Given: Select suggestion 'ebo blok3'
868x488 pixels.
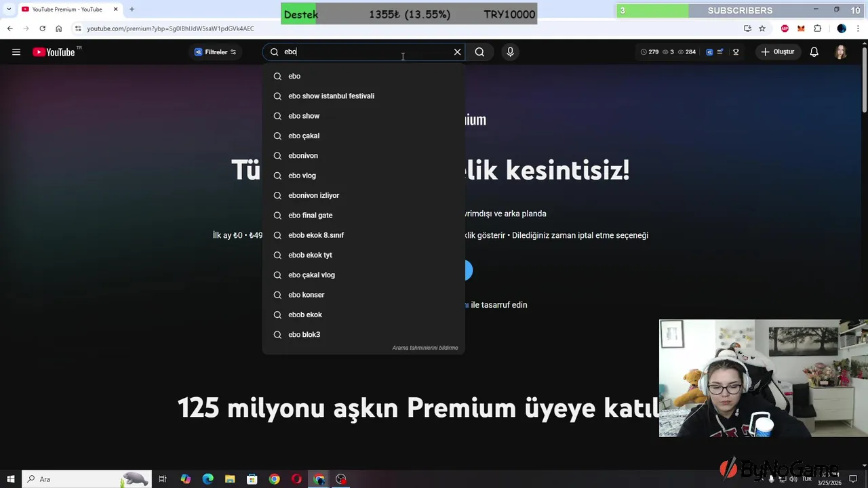Looking at the screenshot, I should click(x=363, y=335).
